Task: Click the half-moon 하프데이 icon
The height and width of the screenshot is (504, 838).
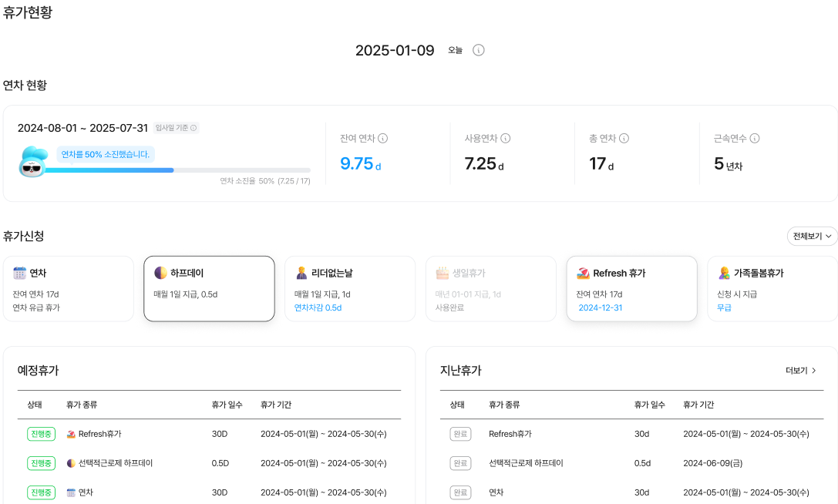Action: coord(160,273)
